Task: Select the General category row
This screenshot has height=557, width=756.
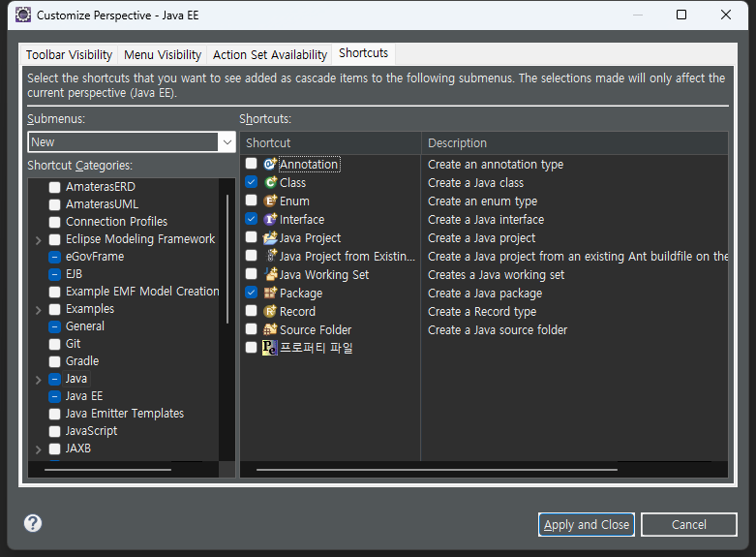Action: click(85, 326)
